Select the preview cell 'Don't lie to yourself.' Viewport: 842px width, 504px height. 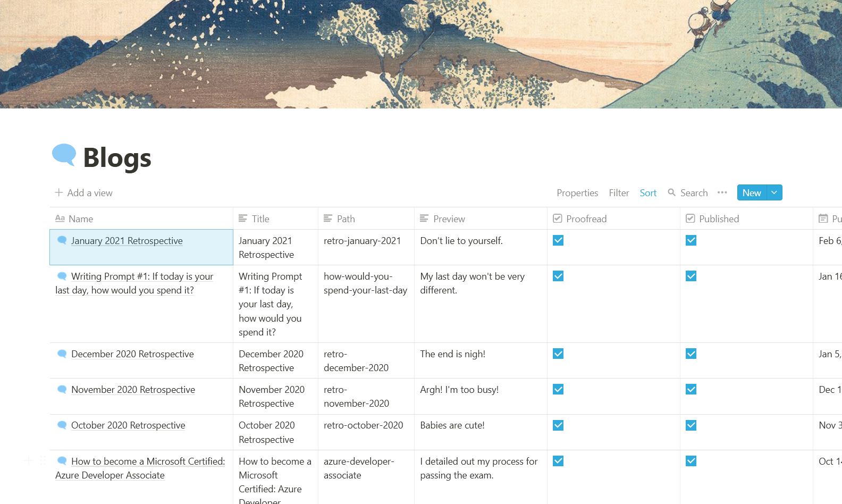coord(481,247)
